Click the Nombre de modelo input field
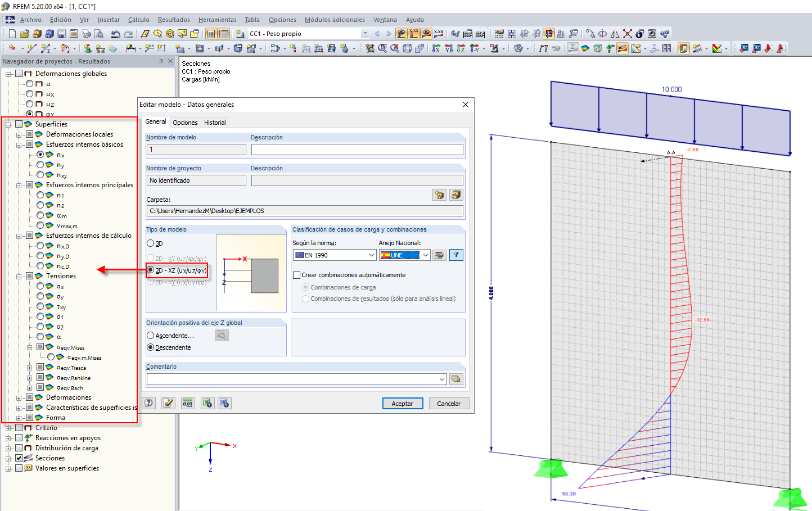 click(196, 150)
